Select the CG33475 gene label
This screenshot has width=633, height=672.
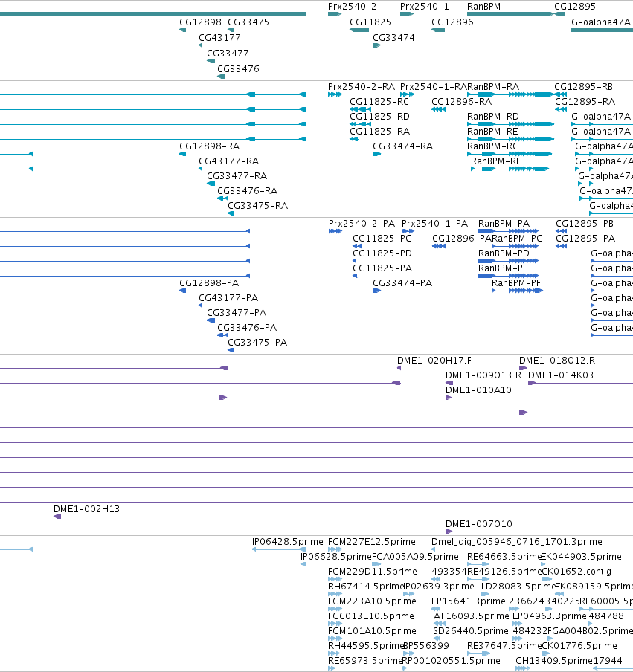click(x=248, y=22)
